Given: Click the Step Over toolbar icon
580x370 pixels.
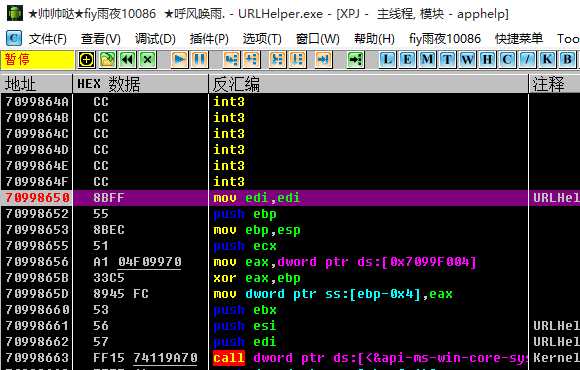Looking at the screenshot, I should point(252,60).
